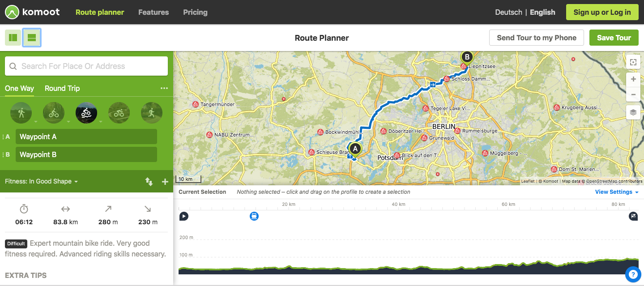Click the blue arrow icon on route
The height and width of the screenshot is (286, 644).
433,84
